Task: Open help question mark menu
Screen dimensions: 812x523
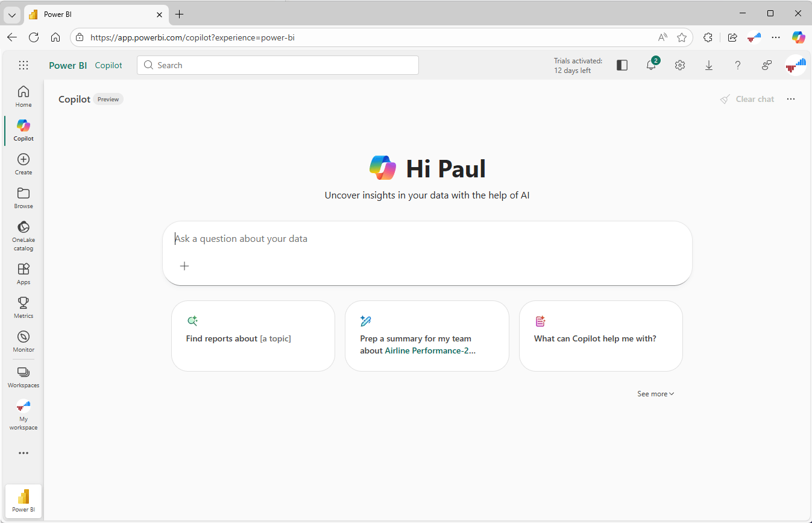Action: (738, 65)
